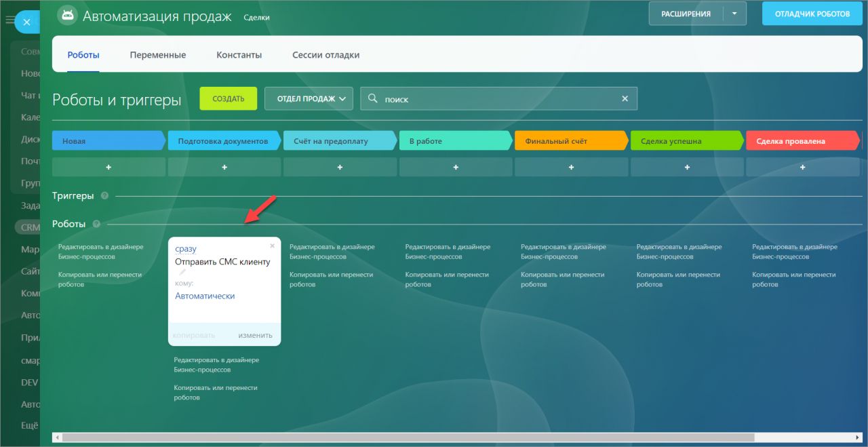Click the pencil icon on the SMS robot card
Image resolution: width=868 pixels, height=447 pixels.
(182, 272)
